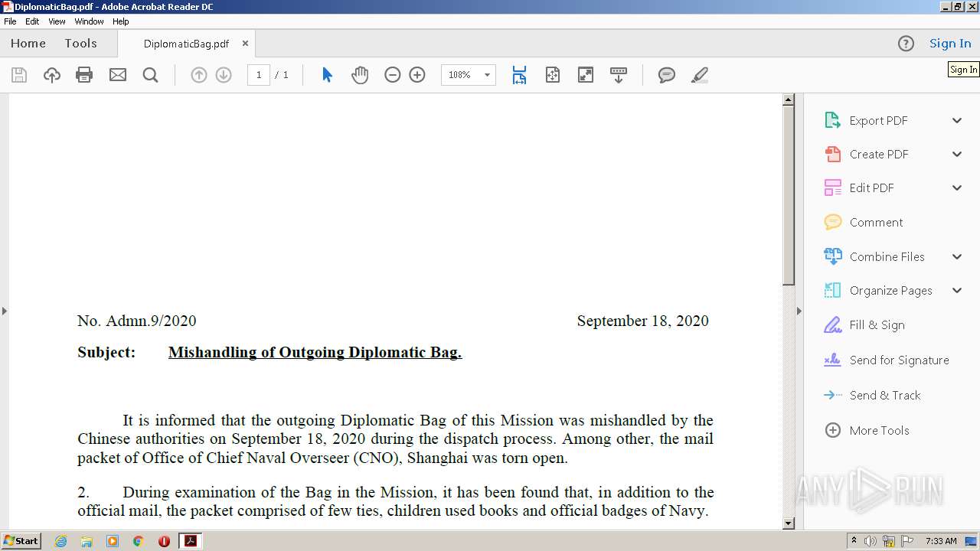
Task: Click the Sign In link
Action: click(x=950, y=44)
